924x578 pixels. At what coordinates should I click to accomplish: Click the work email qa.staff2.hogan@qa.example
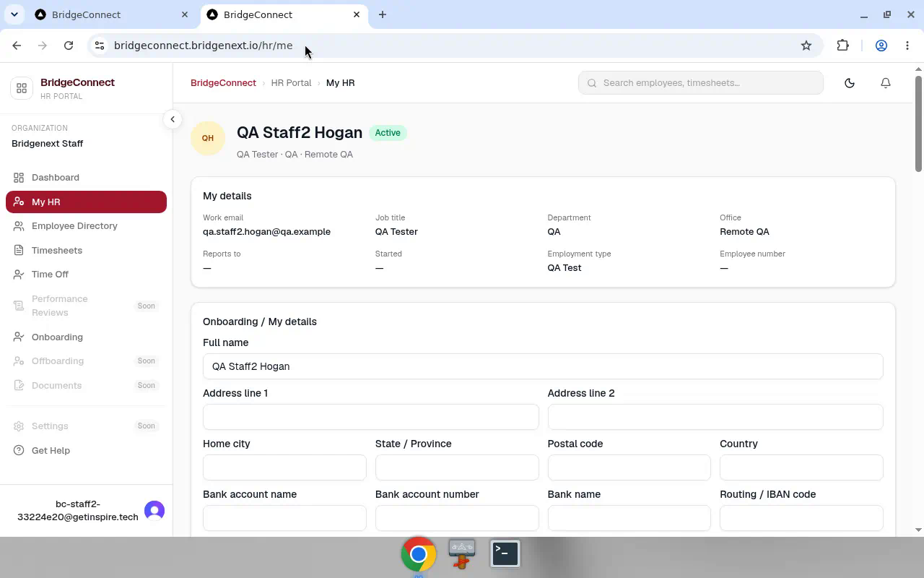tap(266, 232)
